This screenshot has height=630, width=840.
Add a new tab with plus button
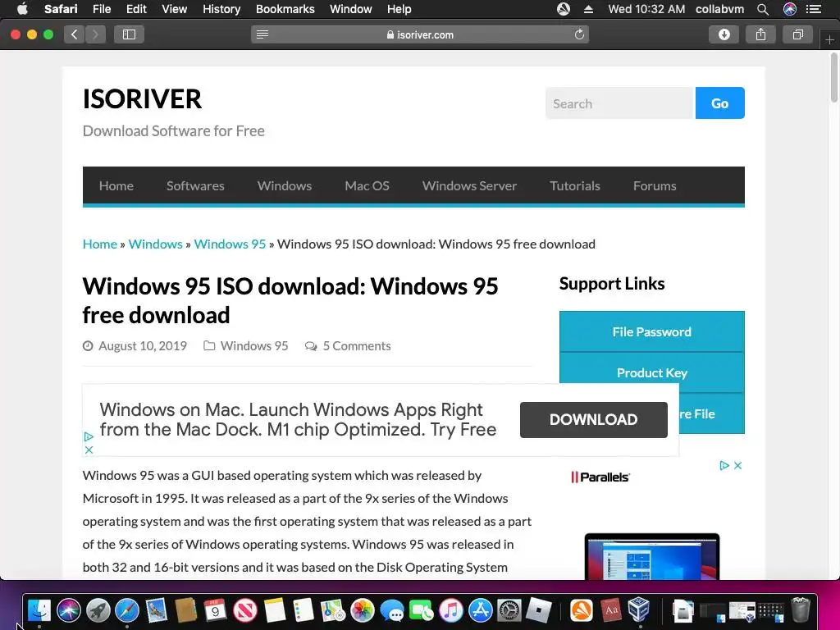point(829,39)
